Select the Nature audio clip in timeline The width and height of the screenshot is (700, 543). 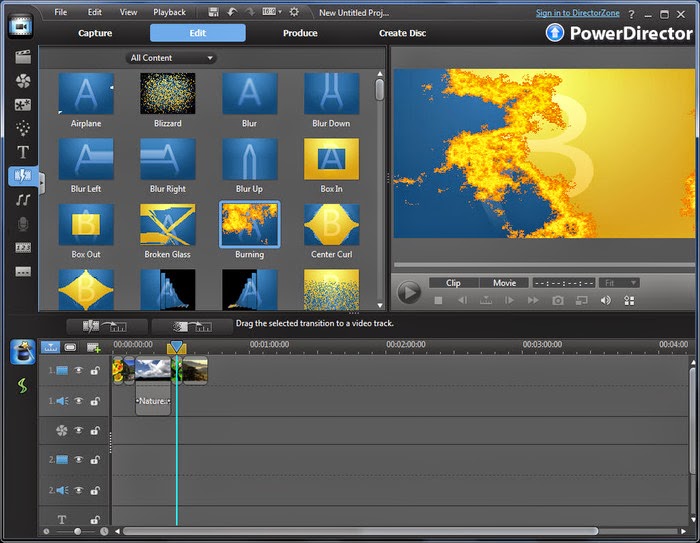[153, 401]
